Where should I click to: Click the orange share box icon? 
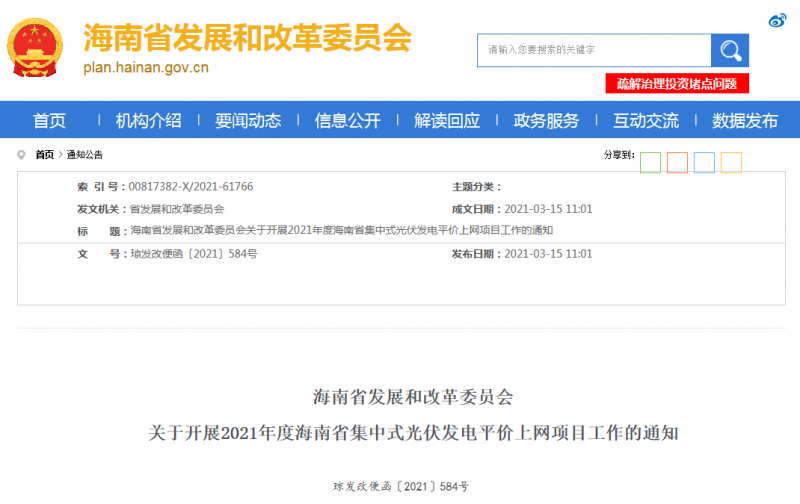(677, 162)
